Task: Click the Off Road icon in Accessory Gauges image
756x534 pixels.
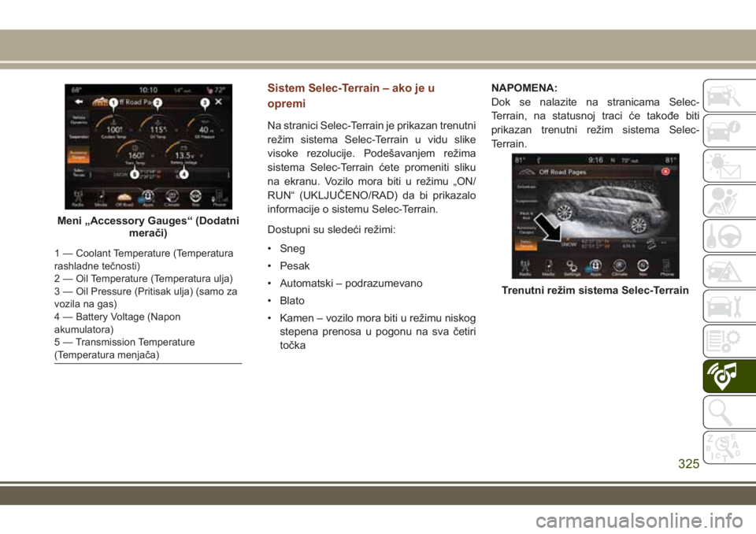Action: click(124, 198)
